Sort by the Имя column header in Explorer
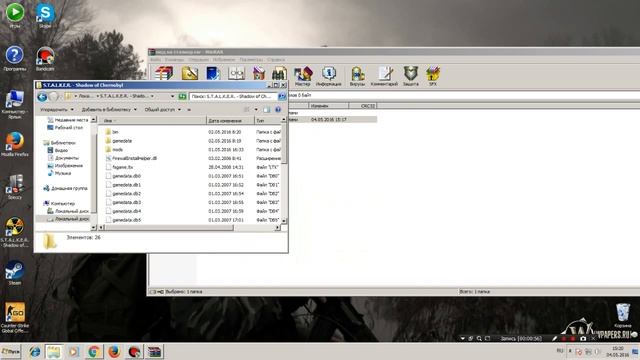 point(153,120)
